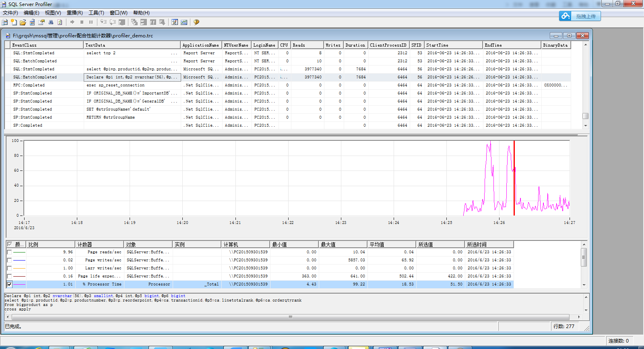This screenshot has height=349, width=644.
Task: Open a trace file with the folder icon
Action: tap(23, 22)
